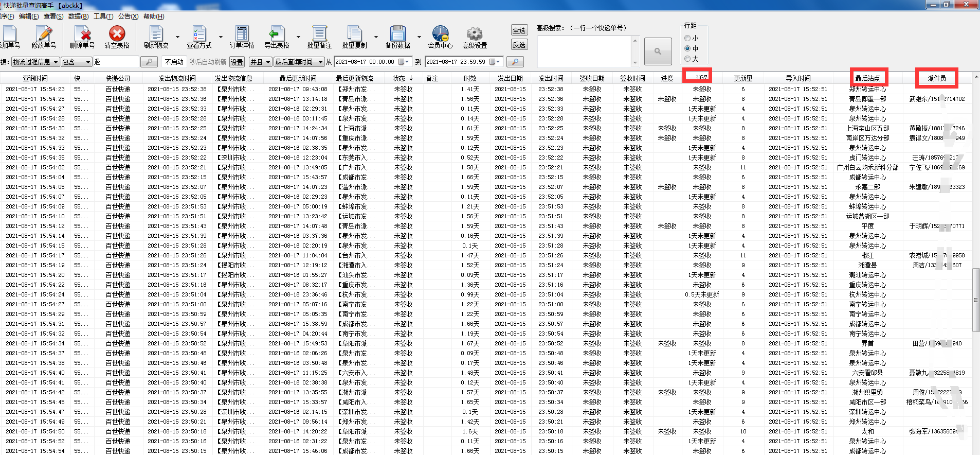Image resolution: width=980 pixels, height=455 pixels.
Task: Click the 全选 select all button
Action: tap(519, 30)
